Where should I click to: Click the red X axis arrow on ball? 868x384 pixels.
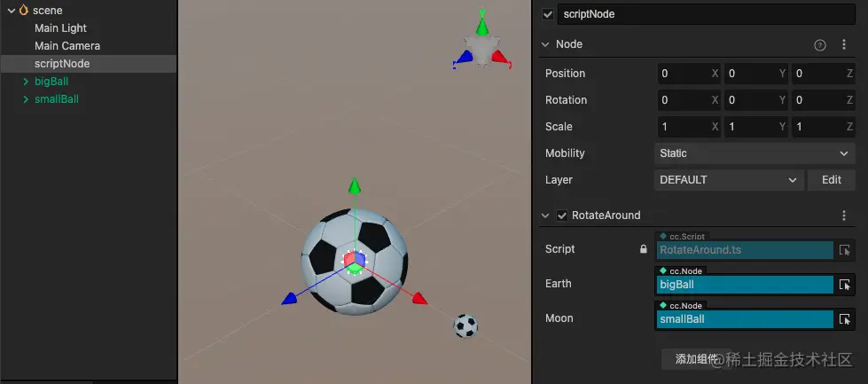coord(419,298)
